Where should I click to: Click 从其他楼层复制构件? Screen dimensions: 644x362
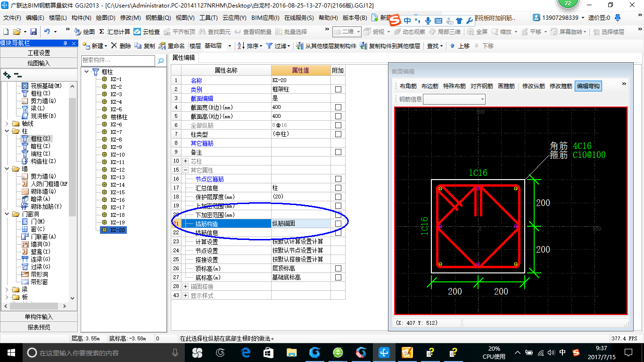tap(326, 46)
